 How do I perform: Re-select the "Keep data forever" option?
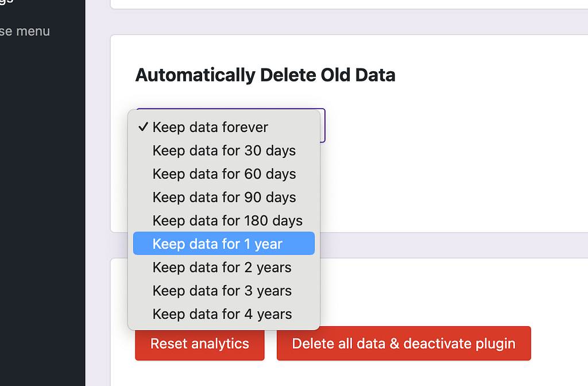210,127
